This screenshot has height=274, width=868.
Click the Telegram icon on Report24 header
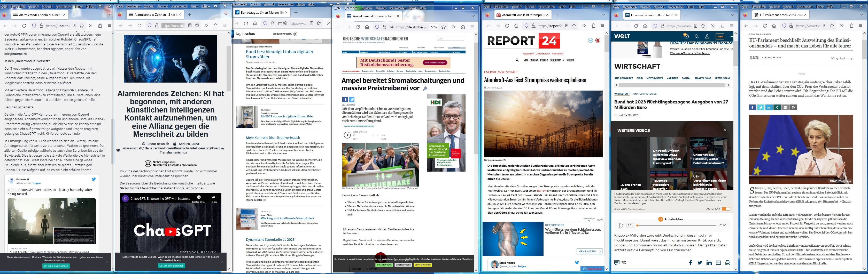590,41
